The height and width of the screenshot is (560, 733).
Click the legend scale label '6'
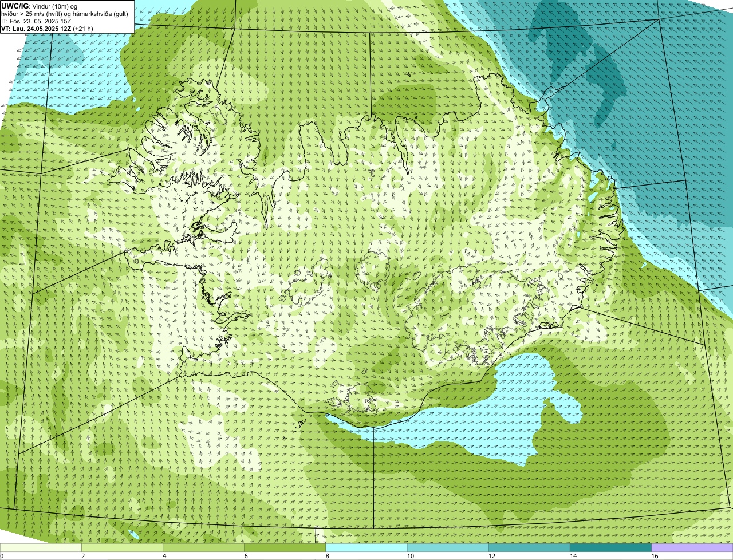coord(246,556)
